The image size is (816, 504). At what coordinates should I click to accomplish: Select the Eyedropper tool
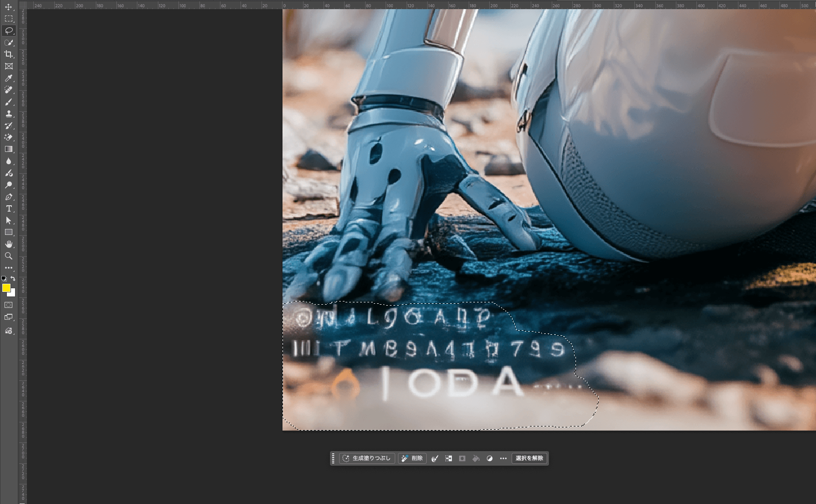(x=8, y=78)
